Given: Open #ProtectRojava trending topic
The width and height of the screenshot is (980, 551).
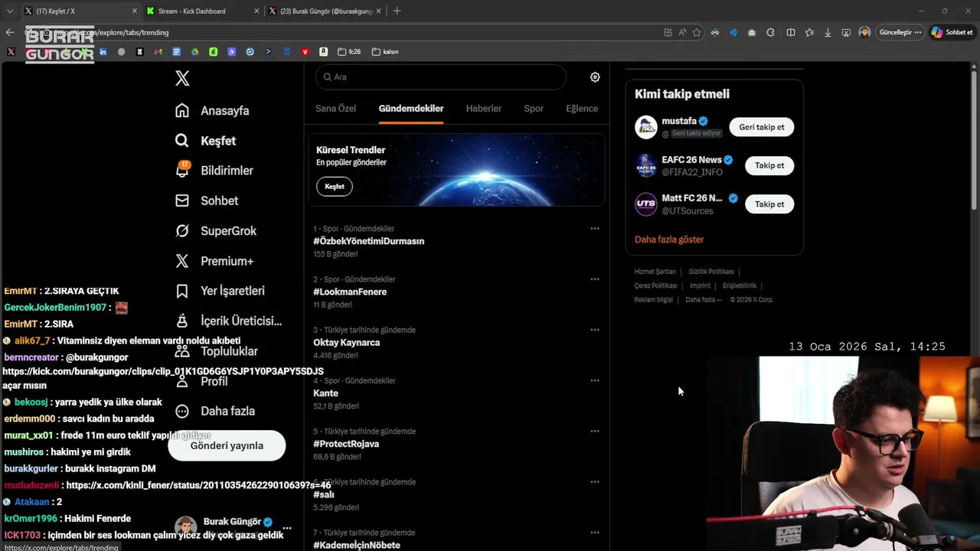Looking at the screenshot, I should point(346,444).
